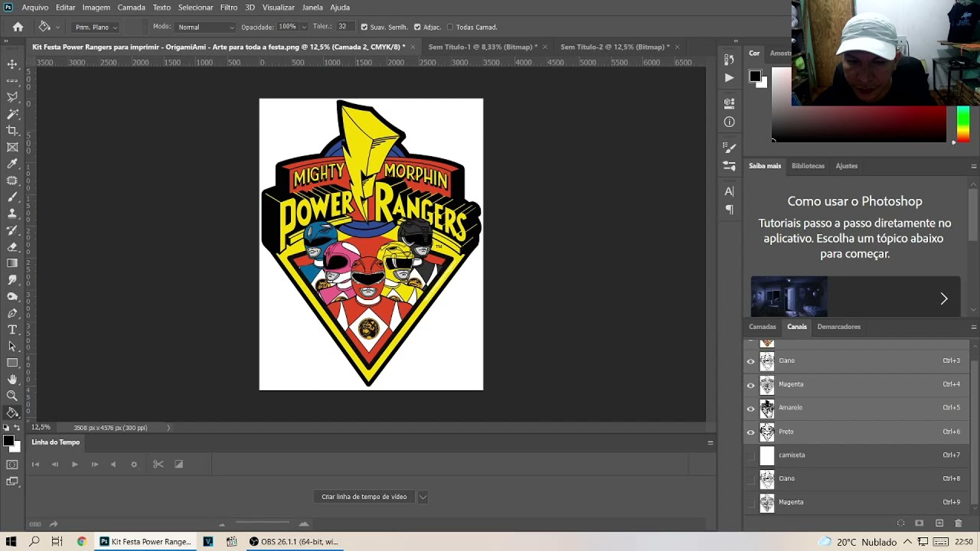Switch to the Bibliotecas tab
This screenshot has height=551, width=980.
(808, 166)
